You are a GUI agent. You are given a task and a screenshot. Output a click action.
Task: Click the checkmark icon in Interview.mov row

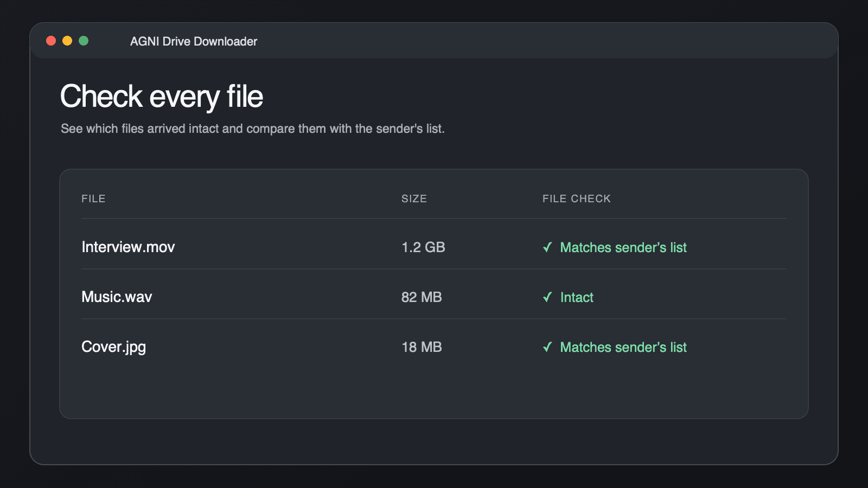(x=547, y=247)
